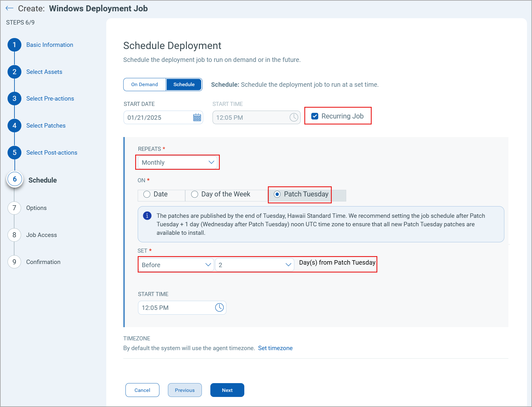Open the number of days dropdown
Viewport: 532px width, 407px height.
[x=254, y=265]
